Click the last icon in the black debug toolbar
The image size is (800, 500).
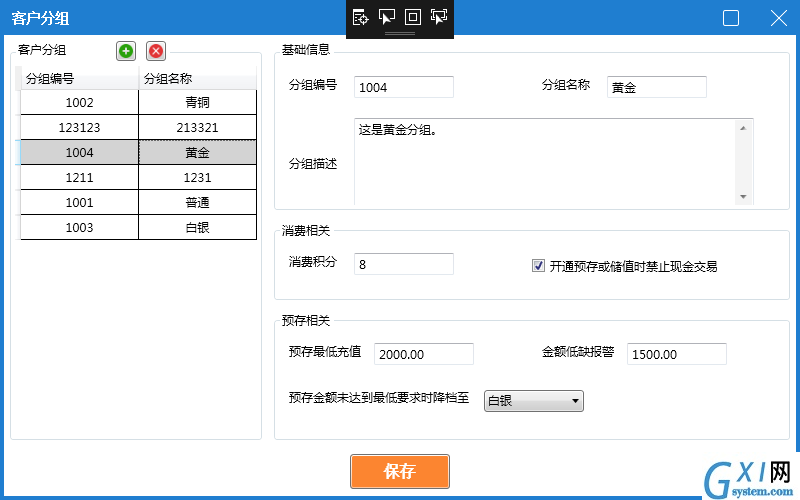pyautogui.click(x=439, y=17)
